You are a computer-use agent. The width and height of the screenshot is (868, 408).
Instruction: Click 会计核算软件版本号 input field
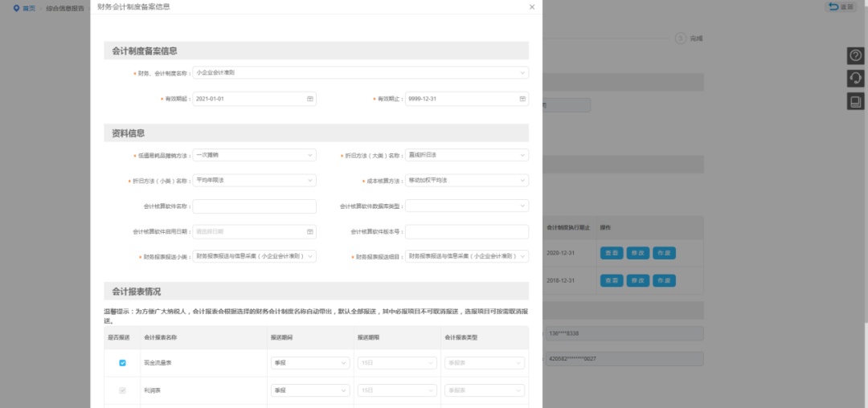(x=466, y=231)
